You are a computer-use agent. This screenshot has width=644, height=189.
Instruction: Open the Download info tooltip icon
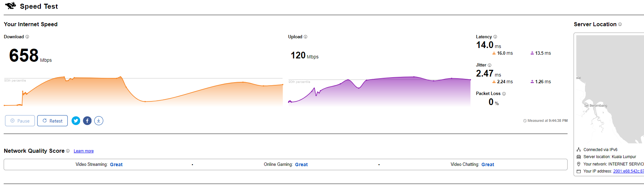pos(27,37)
